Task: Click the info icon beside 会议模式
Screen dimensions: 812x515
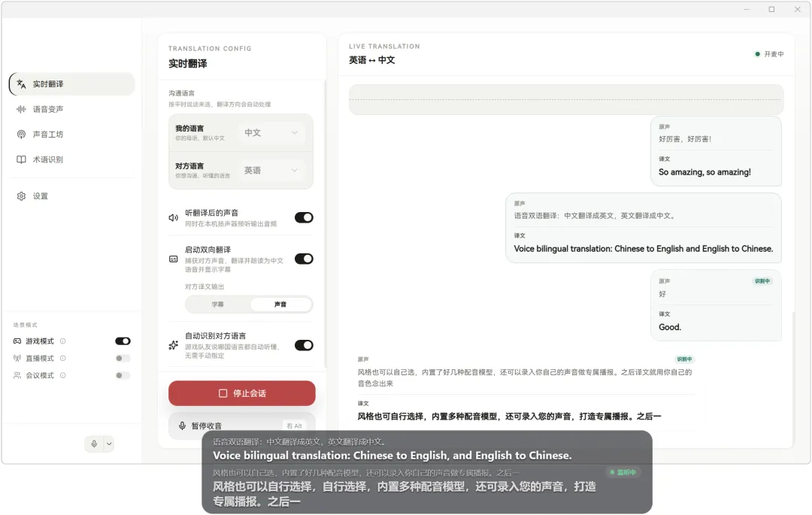Action: (x=62, y=375)
